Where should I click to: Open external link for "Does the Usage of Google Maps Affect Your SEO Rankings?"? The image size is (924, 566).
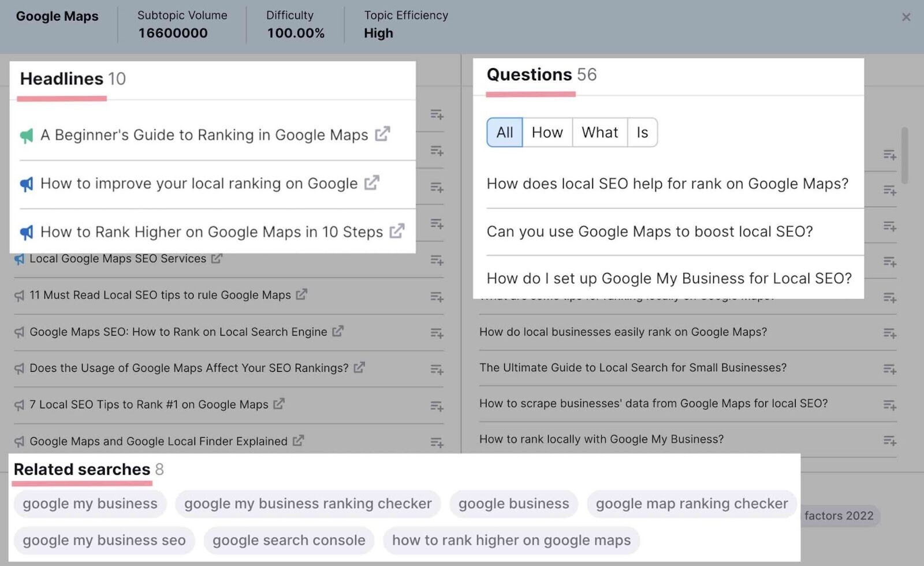click(x=359, y=367)
